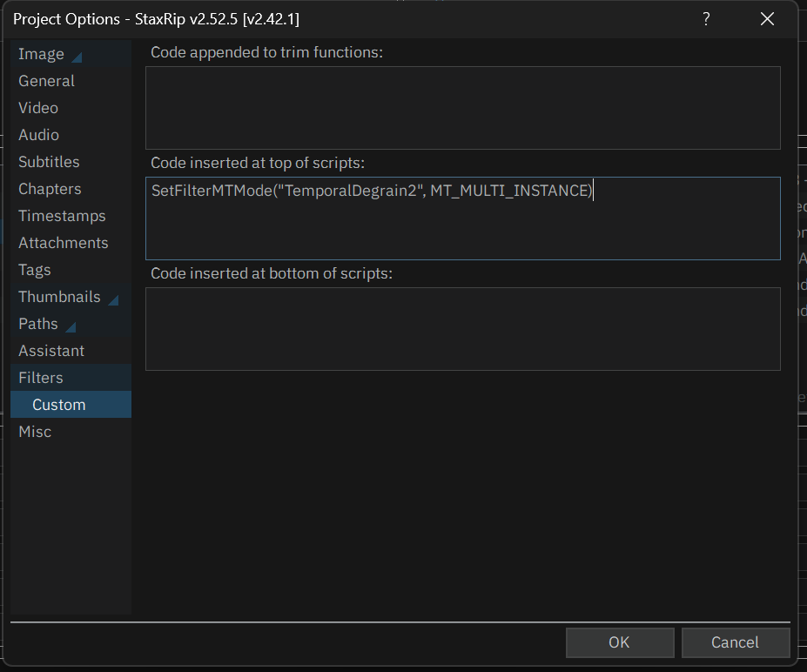The image size is (807, 672).
Task: Focus the bottom of scripts code box
Action: 462,329
